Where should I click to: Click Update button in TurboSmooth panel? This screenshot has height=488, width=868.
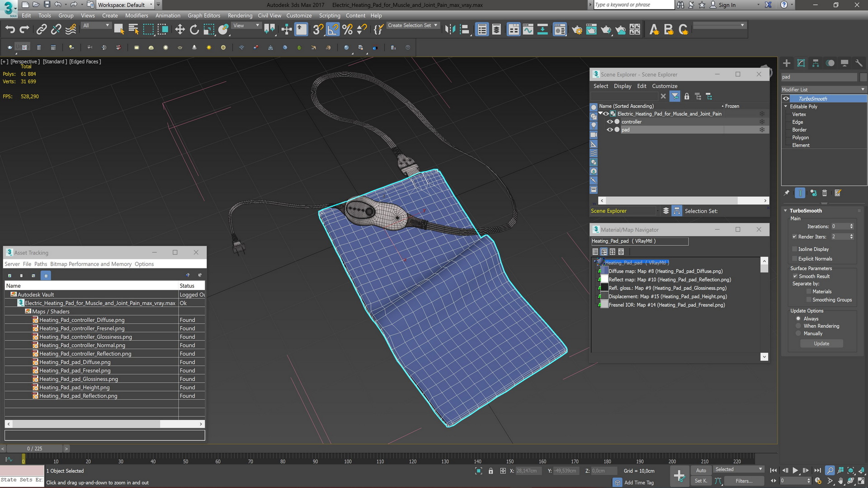tap(822, 343)
